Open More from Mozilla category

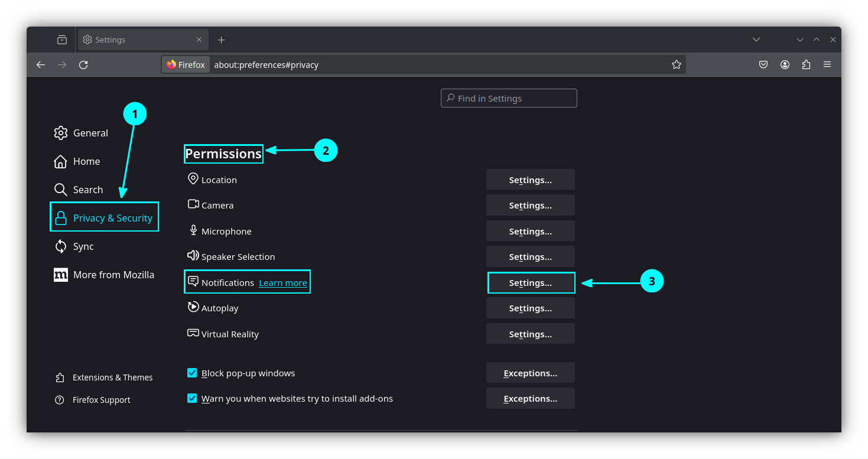[x=104, y=275]
